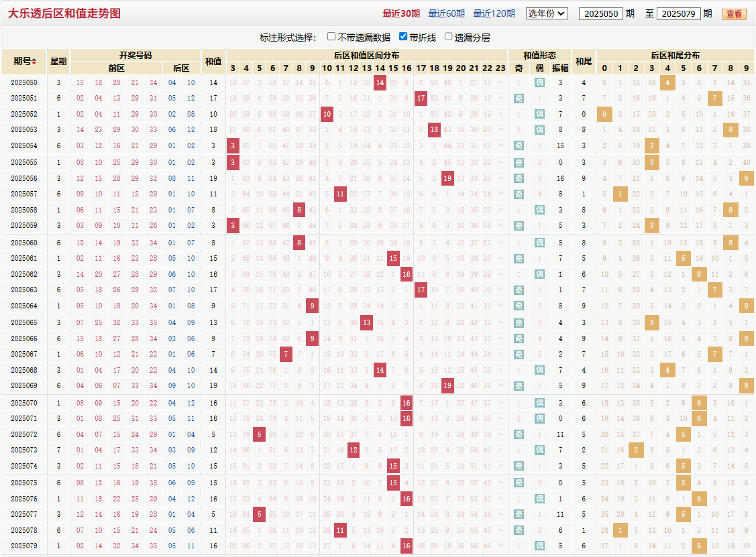Click the red 14 cell in row 2025050
The width and height of the screenshot is (756, 557).
(x=380, y=82)
